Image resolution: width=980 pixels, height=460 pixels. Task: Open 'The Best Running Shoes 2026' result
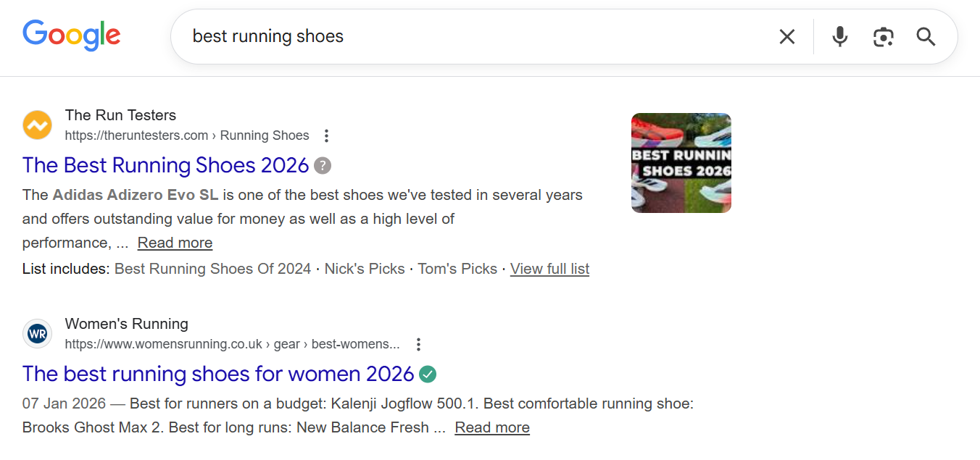[166, 165]
